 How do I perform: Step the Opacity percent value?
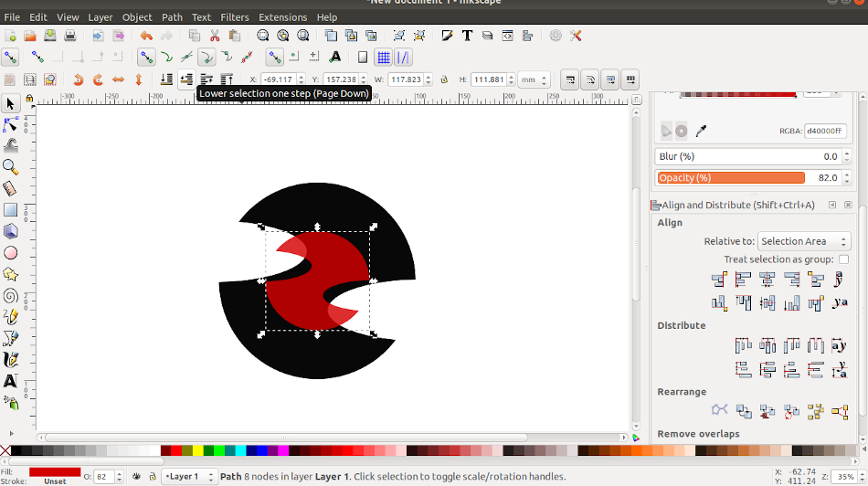(x=846, y=178)
